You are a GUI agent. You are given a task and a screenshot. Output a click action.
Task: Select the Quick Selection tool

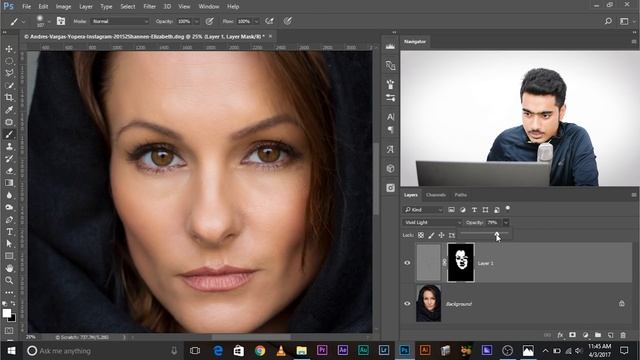point(9,85)
